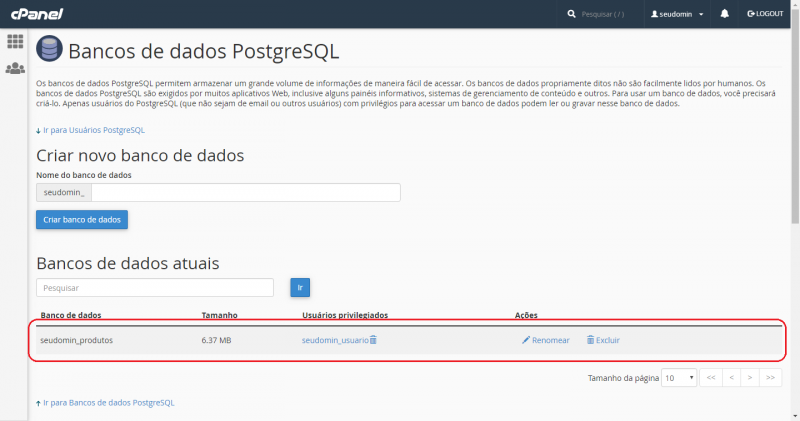800x421 pixels.
Task: Go to first page button
Action: 711,378
